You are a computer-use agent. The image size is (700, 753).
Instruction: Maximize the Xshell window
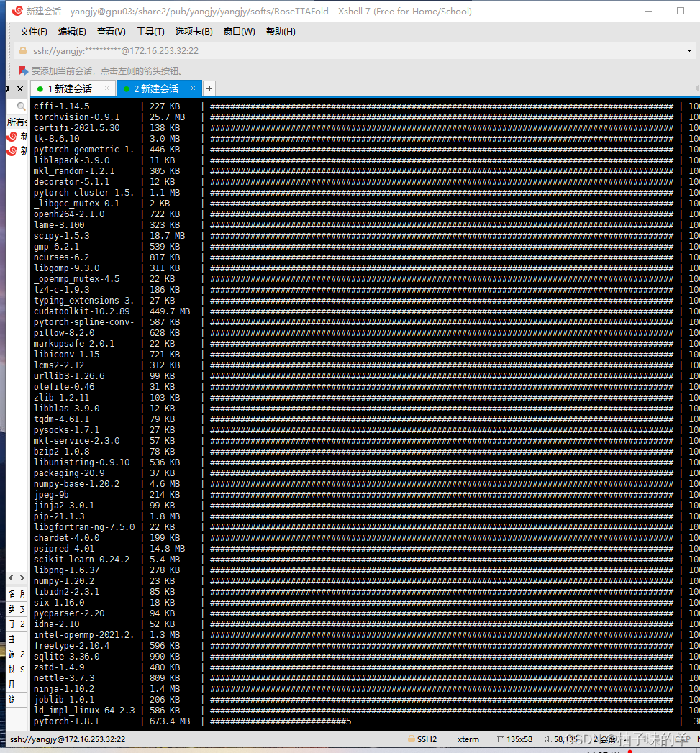(681, 11)
